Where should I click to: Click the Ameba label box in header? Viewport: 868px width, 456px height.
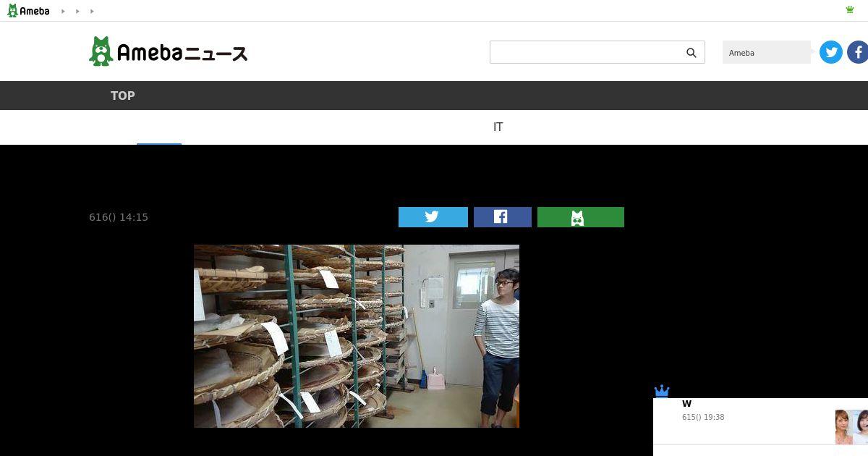click(x=767, y=52)
